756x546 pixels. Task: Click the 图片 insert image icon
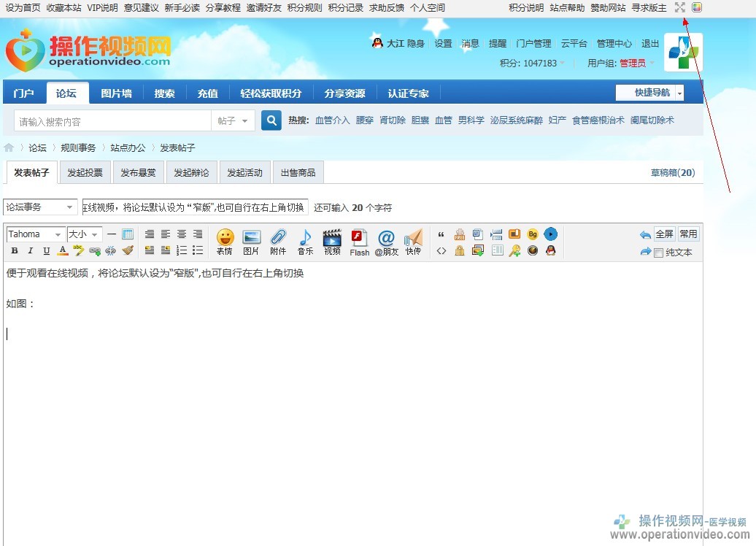click(x=251, y=241)
